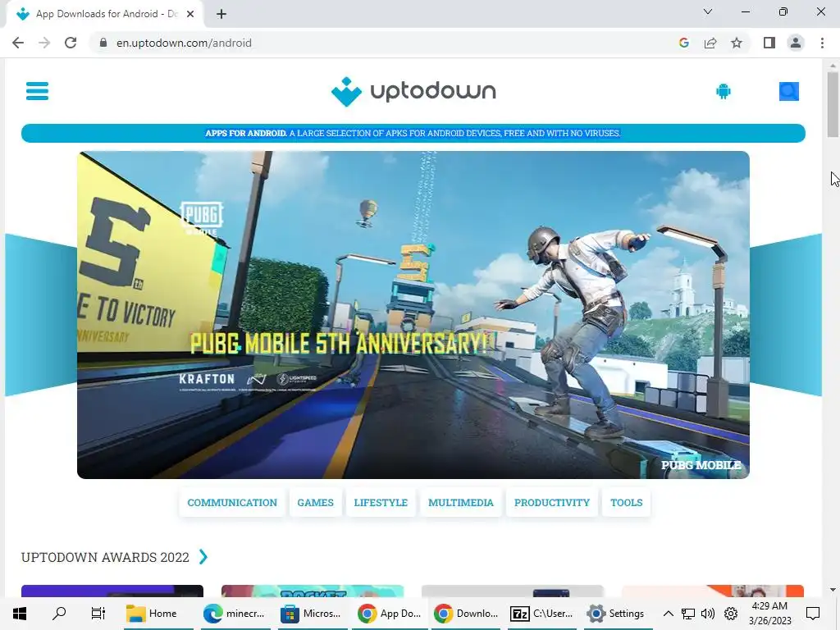The image size is (840, 630).
Task: Open the Windows notification center
Action: [813, 614]
